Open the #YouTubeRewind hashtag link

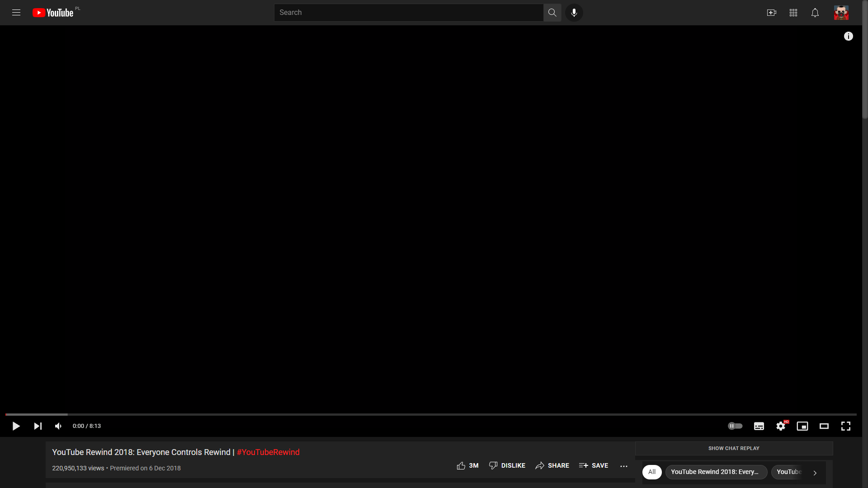268,452
